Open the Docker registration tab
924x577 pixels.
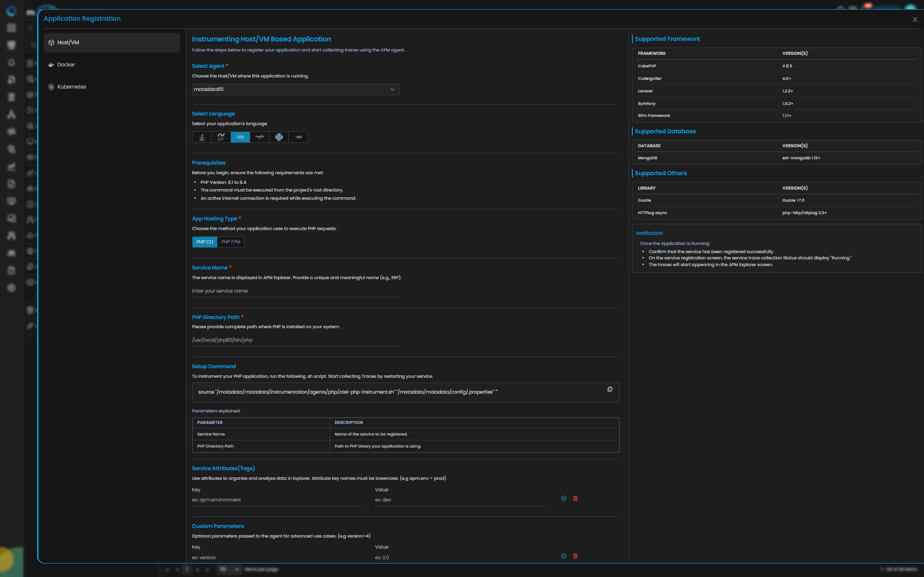coord(66,64)
